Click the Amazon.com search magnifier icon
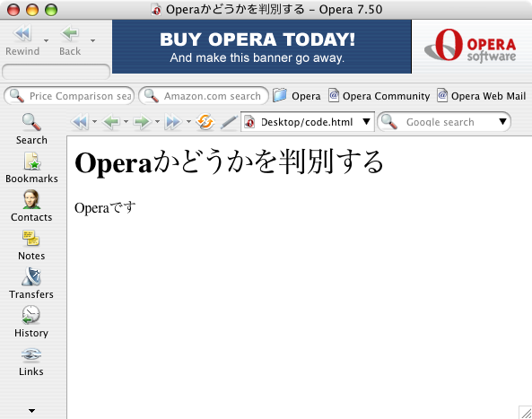Screen dimensions: 532x419 pos(152,96)
